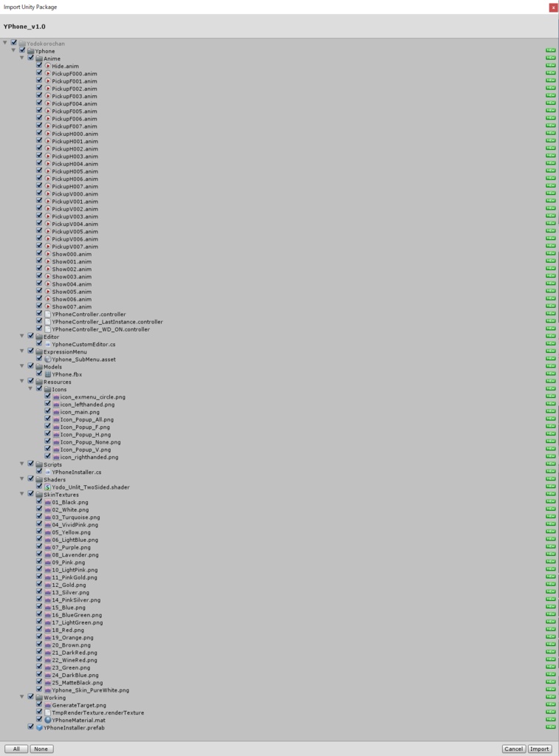Select the 16_BlueGreen.png file name
This screenshot has width=559, height=756.
(77, 615)
